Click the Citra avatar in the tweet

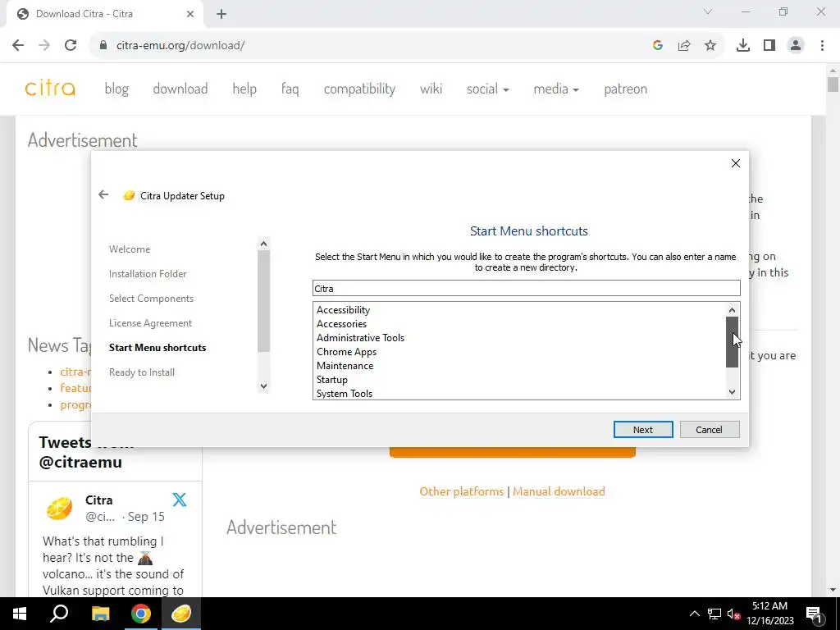tap(59, 508)
